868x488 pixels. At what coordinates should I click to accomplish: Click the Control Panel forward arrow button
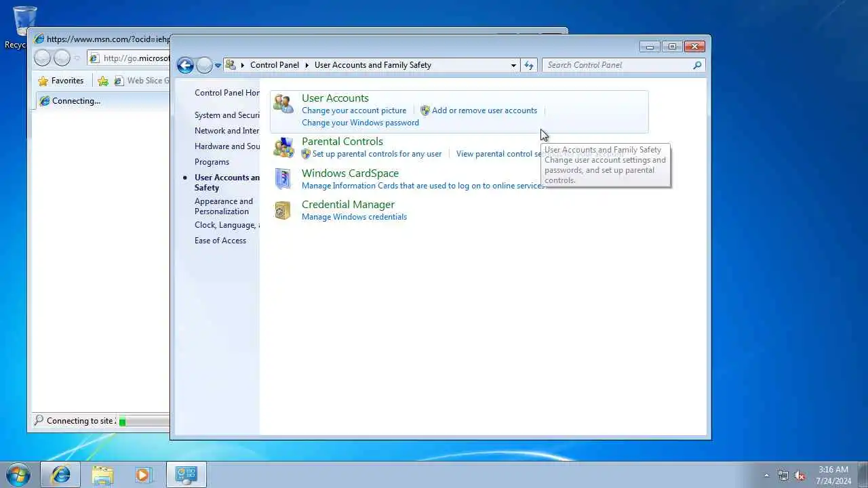[x=204, y=65]
